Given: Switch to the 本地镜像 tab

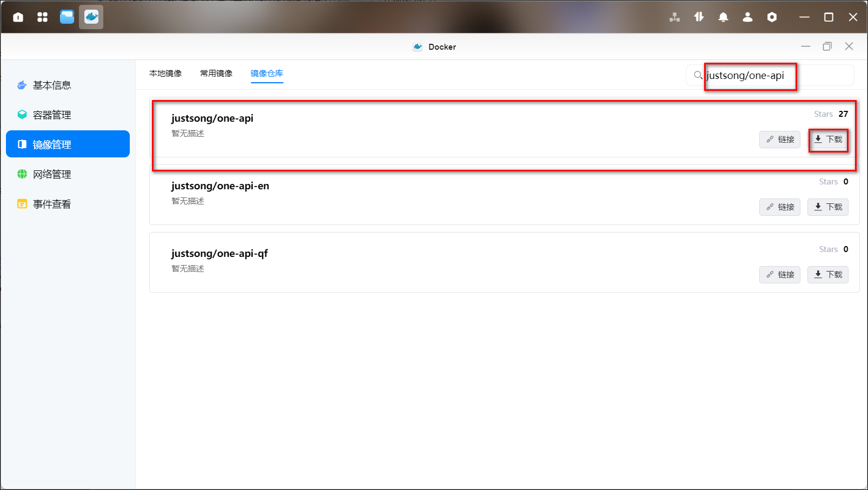Looking at the screenshot, I should [165, 74].
